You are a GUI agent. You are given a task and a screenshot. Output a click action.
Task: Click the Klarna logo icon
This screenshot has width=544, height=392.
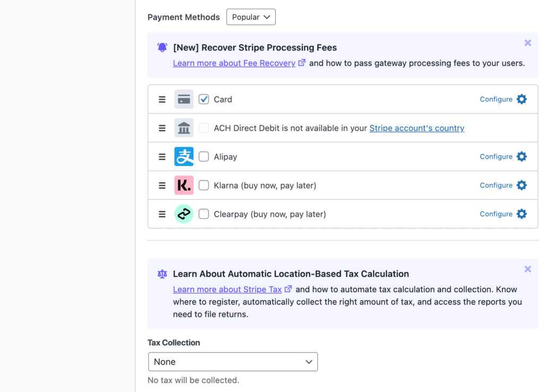click(184, 185)
